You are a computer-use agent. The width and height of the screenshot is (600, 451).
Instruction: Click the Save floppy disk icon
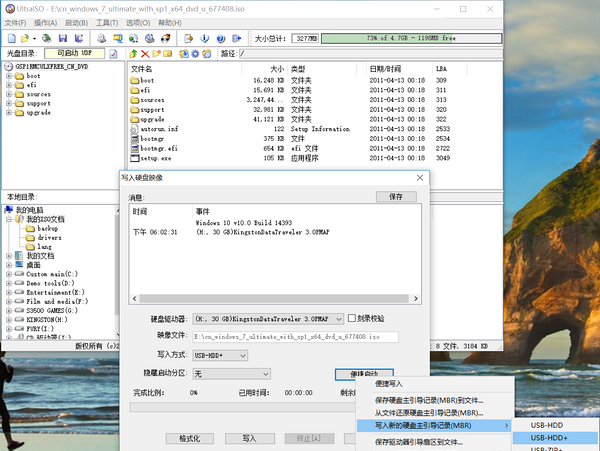(x=63, y=38)
